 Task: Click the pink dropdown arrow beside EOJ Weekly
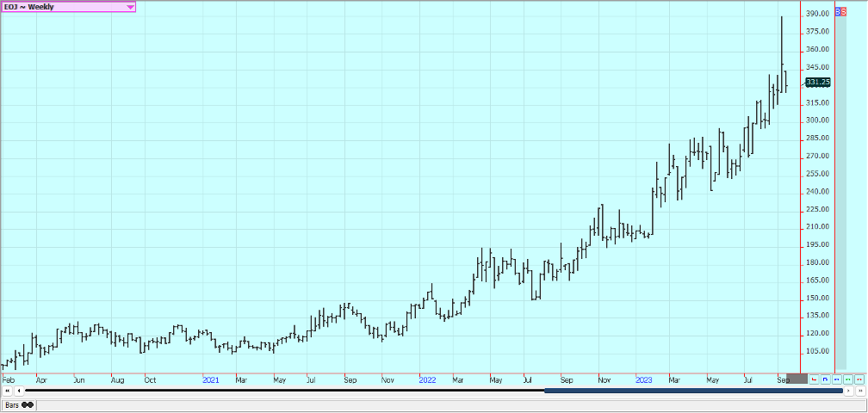pyautogui.click(x=130, y=7)
